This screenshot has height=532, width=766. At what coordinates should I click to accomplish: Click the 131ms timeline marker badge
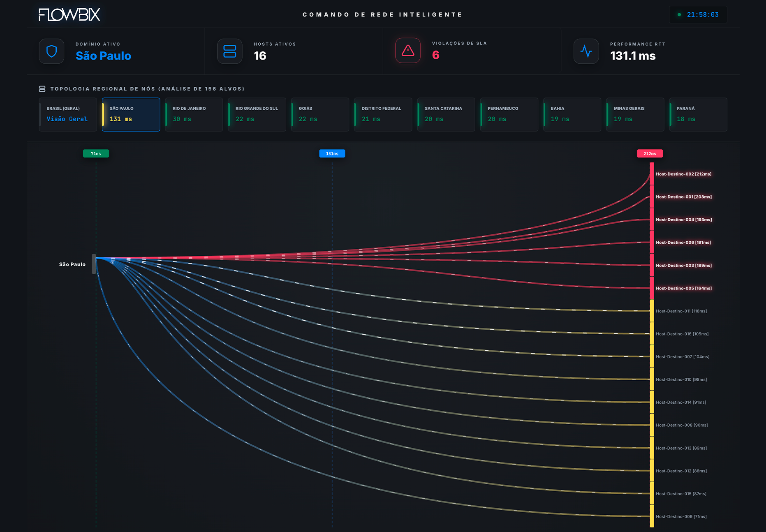(x=332, y=153)
